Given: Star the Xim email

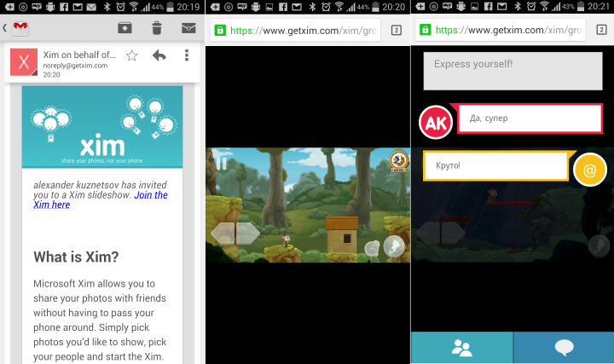Looking at the screenshot, I should 132,55.
